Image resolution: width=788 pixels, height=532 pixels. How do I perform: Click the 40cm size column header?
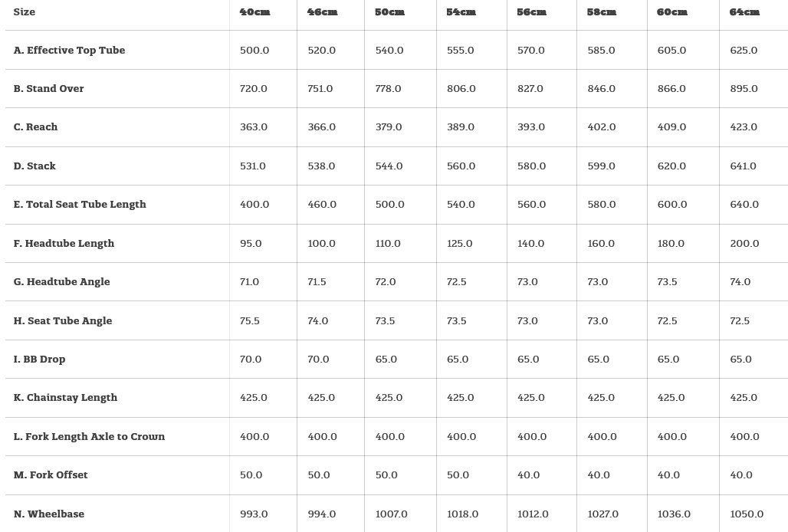[x=254, y=12]
